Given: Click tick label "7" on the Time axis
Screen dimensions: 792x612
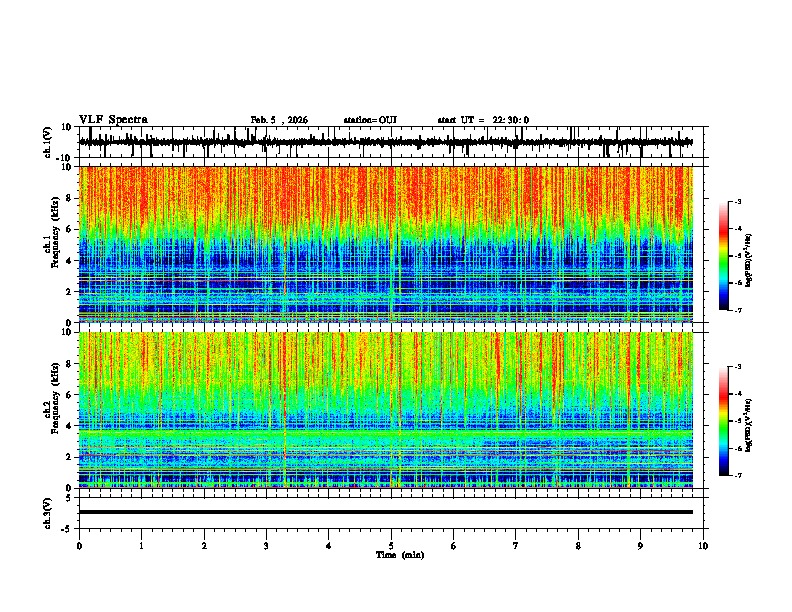Looking at the screenshot, I should (516, 546).
